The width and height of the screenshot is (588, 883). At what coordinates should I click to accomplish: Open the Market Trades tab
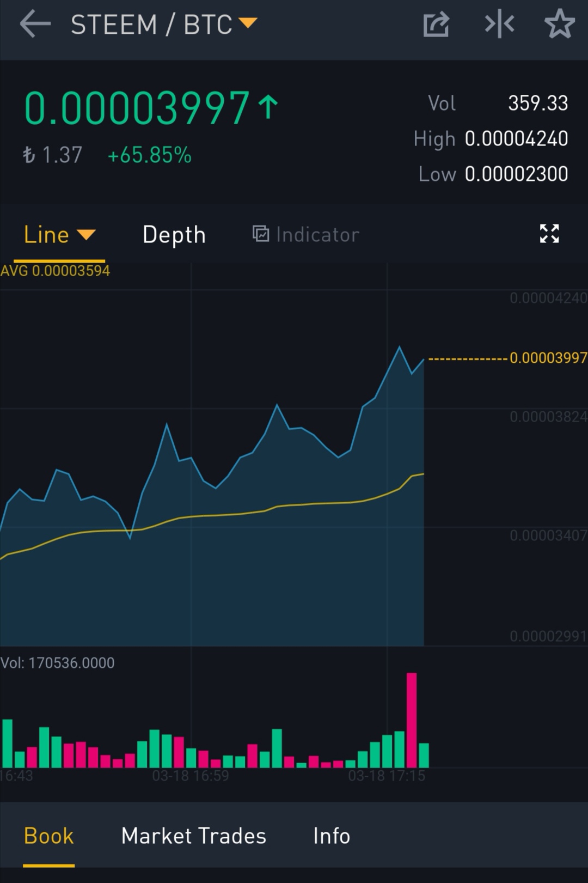point(193,836)
